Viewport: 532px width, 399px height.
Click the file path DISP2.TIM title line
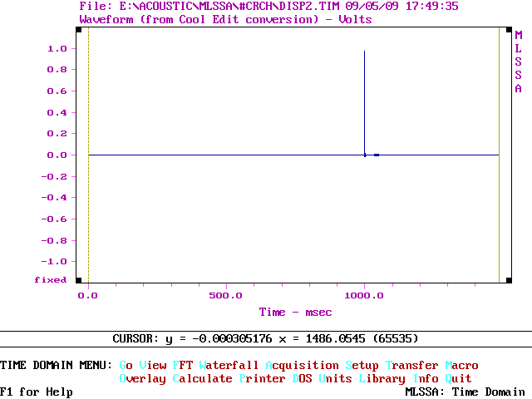pos(268,6)
